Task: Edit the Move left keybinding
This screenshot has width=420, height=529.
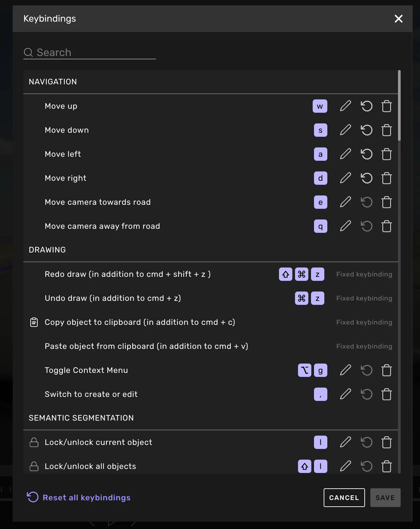Action: [x=346, y=154]
